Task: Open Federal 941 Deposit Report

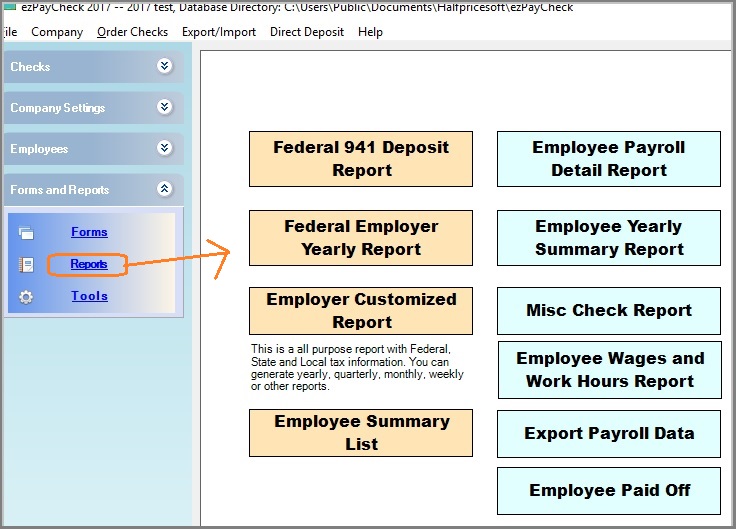Action: (x=361, y=159)
